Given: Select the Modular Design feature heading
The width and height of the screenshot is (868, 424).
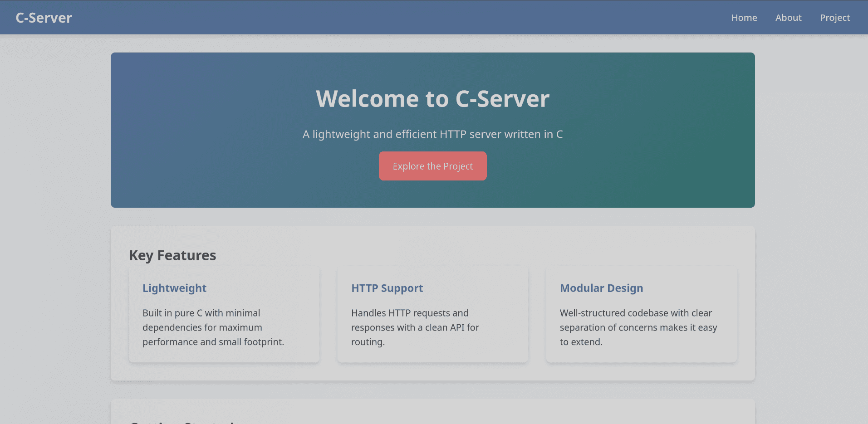Looking at the screenshot, I should click(x=601, y=288).
